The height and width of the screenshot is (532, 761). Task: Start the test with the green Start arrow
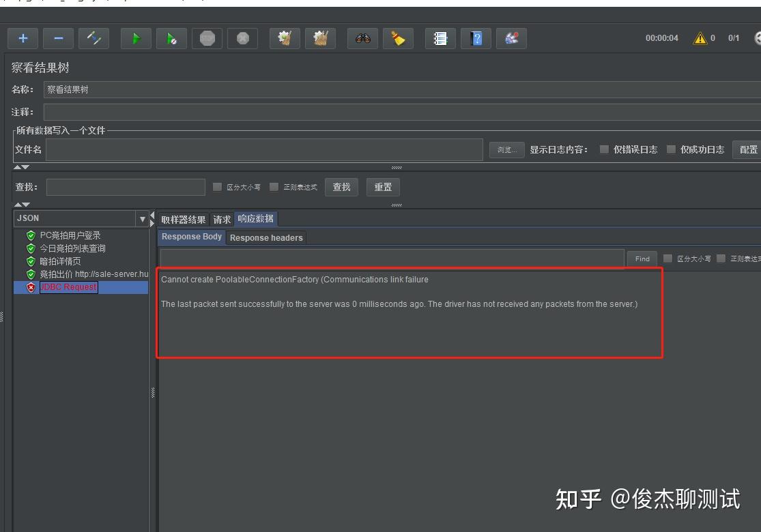[x=135, y=38]
